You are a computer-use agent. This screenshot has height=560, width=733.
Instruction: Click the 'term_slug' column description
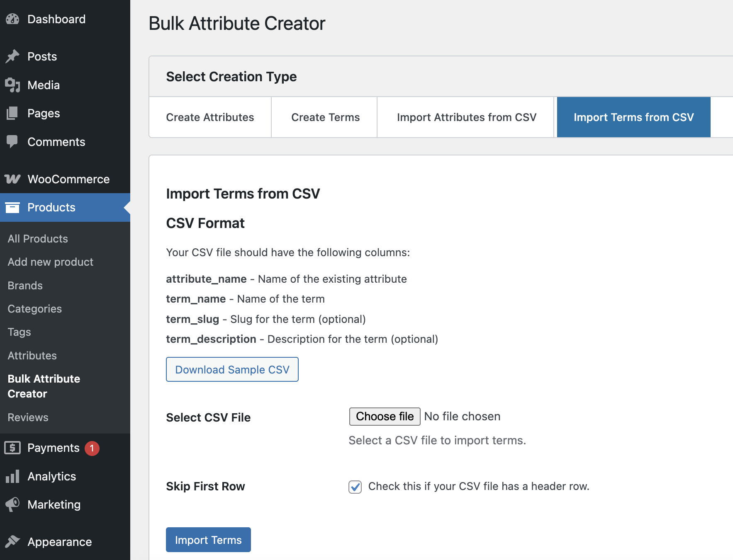266,319
